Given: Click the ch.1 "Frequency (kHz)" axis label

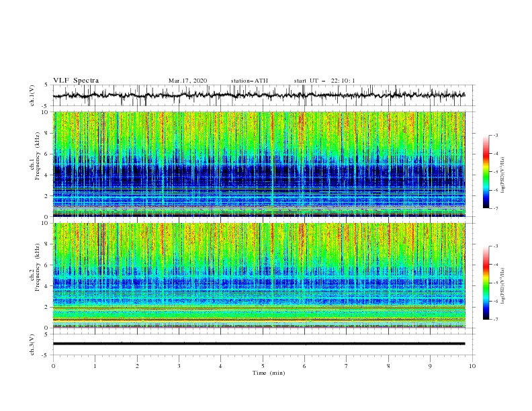Looking at the screenshot, I should 38,156.
